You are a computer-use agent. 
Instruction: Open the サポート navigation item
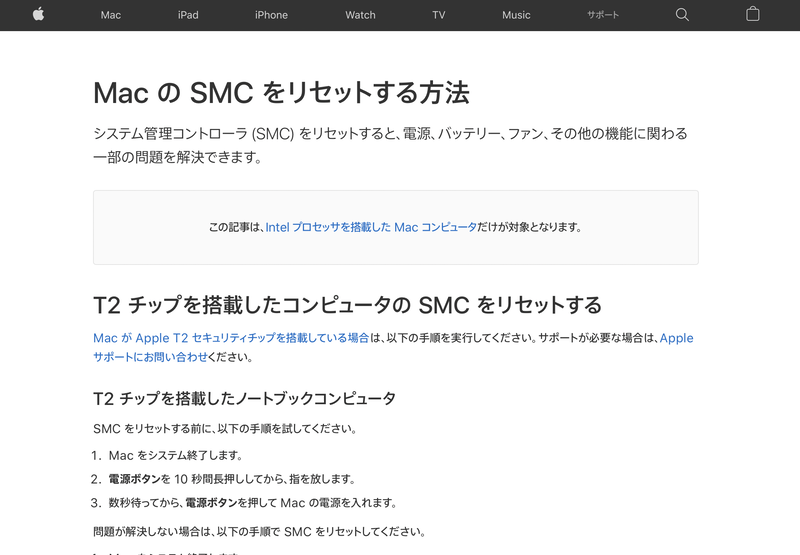click(603, 15)
